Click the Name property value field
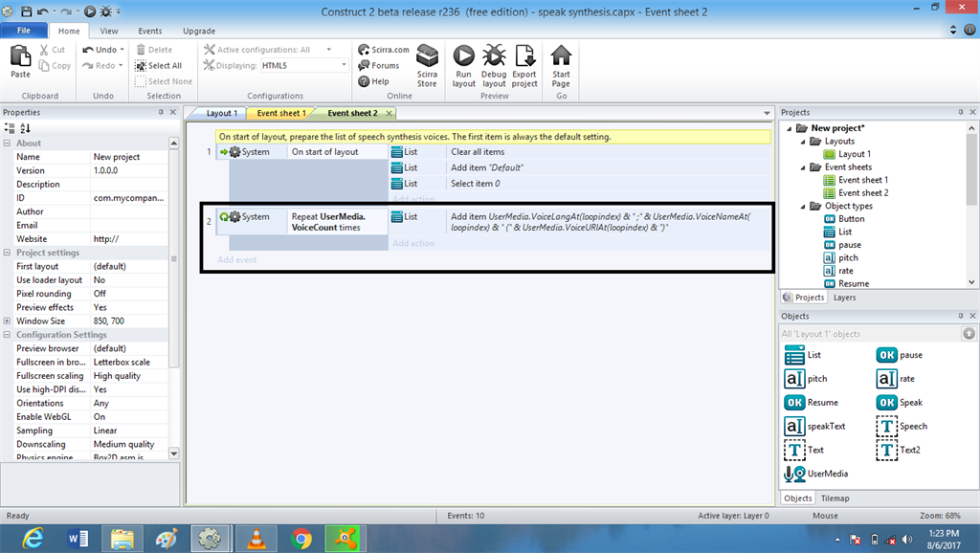Screen dimensions: 980x553 coord(129,157)
